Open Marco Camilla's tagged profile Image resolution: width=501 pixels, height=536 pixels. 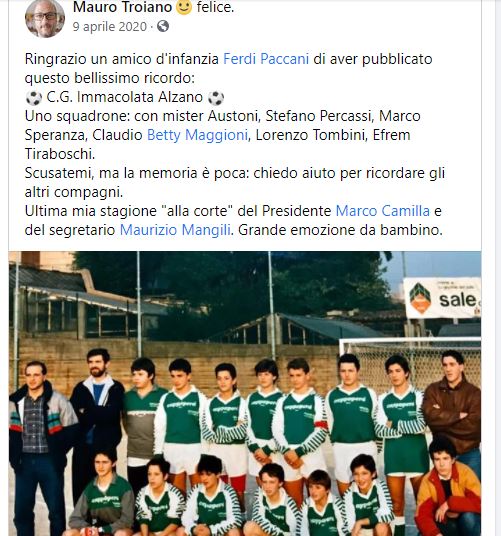(x=383, y=211)
